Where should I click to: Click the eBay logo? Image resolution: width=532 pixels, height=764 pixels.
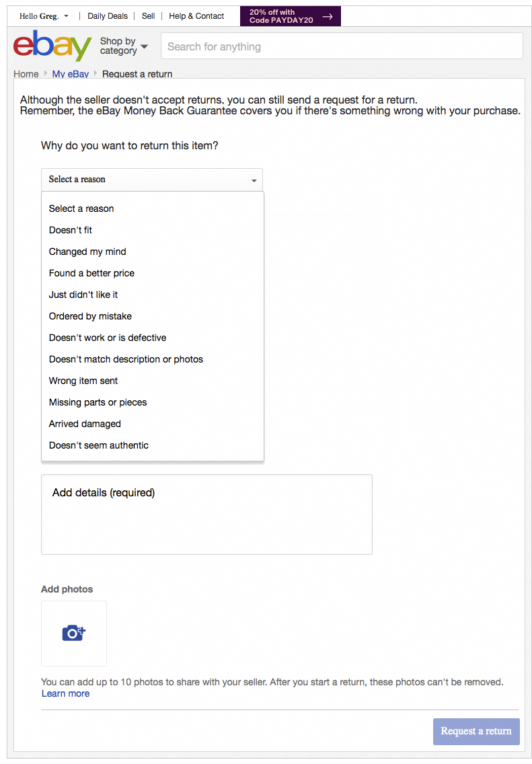[52, 46]
